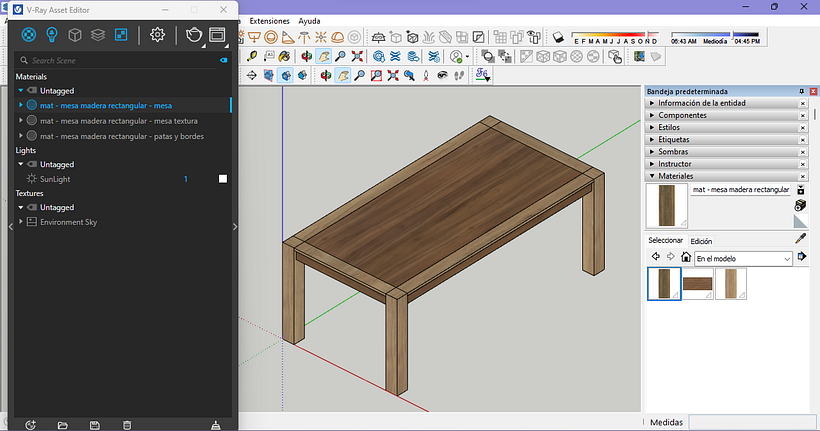Toggle Show/Hide Shadows button
Image resolution: width=820 pixels, height=431 pixels.
tap(558, 37)
